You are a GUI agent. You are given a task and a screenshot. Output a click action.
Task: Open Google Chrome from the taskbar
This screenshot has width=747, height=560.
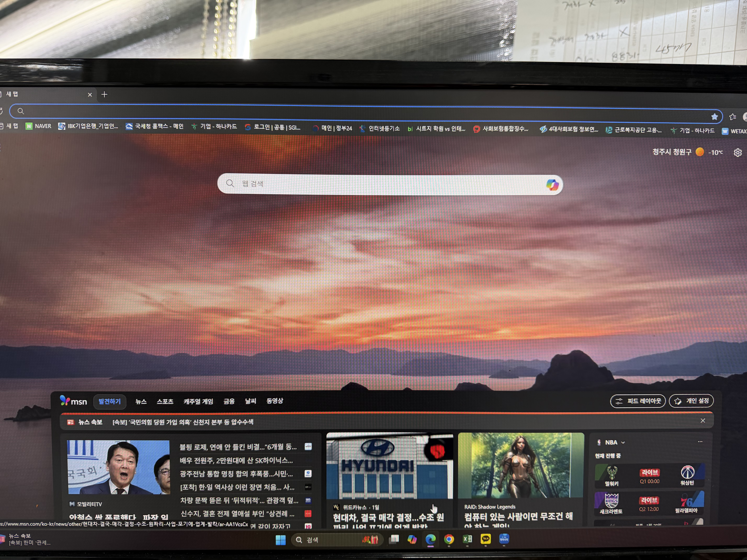pyautogui.click(x=449, y=539)
